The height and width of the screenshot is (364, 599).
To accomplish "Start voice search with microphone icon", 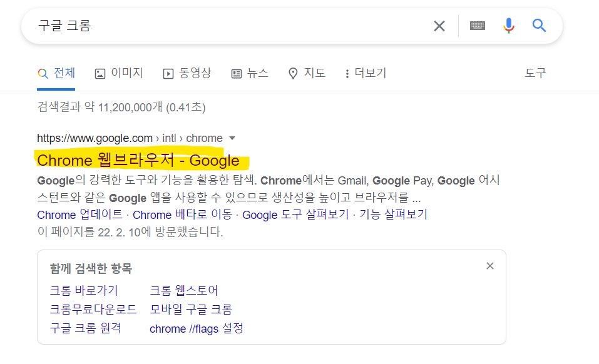I will tap(508, 26).
